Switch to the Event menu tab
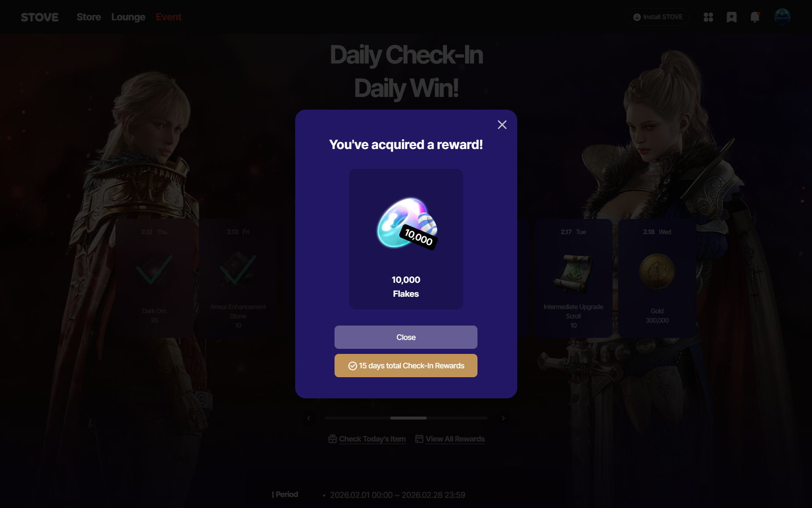The image size is (812, 508). coord(168,17)
